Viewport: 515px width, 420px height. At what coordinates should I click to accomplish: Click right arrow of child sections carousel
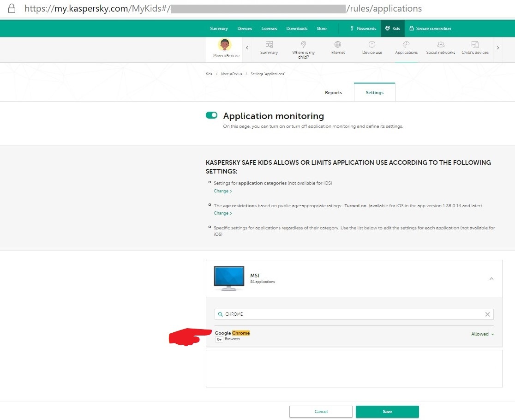[x=498, y=48]
